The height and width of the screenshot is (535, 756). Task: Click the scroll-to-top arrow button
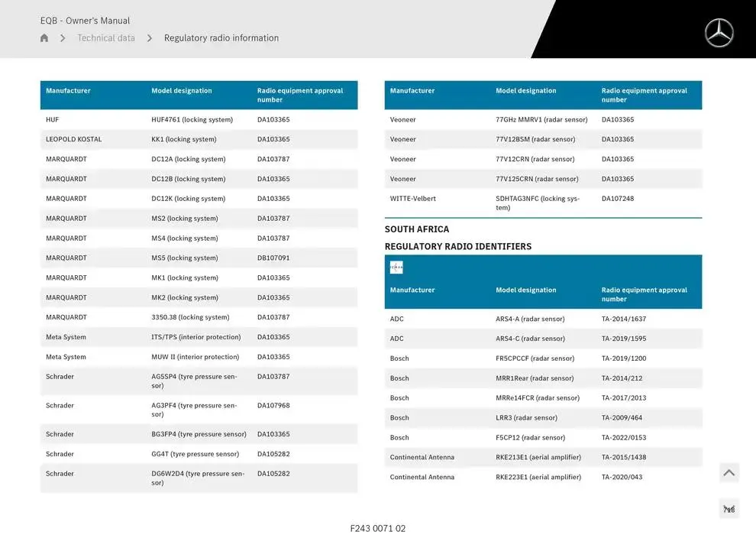click(729, 473)
